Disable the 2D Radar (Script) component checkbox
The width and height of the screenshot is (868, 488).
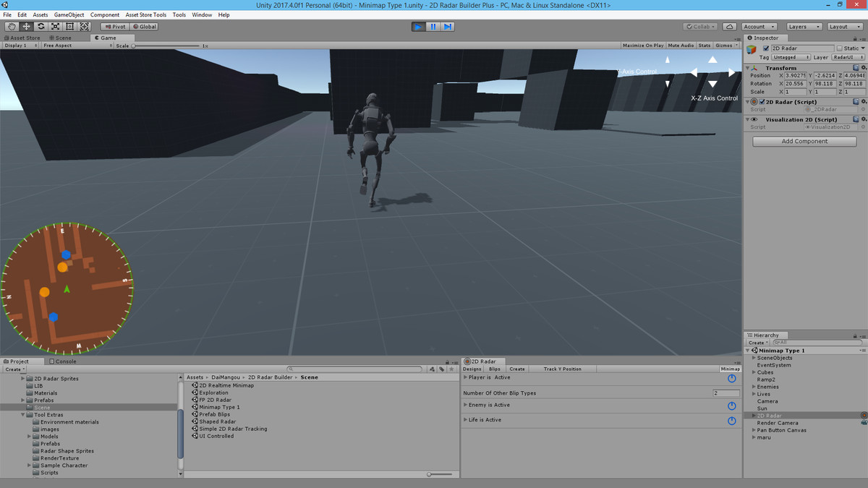[x=763, y=101]
